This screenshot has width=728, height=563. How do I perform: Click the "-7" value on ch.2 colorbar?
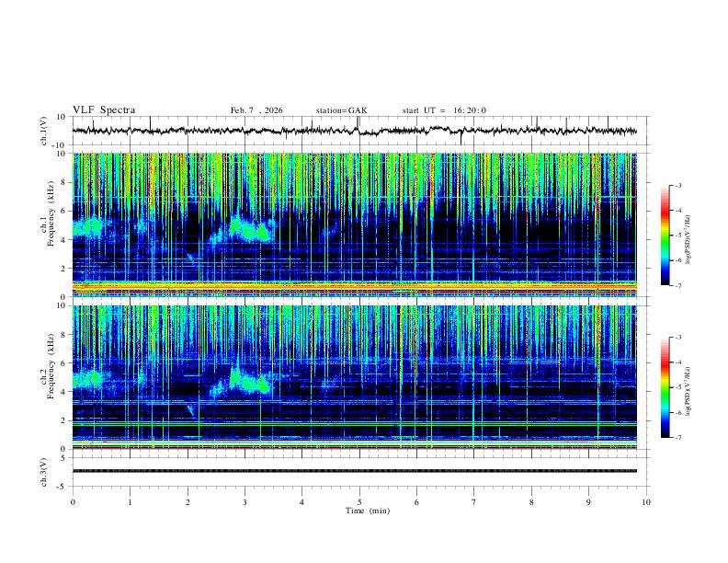(x=677, y=438)
